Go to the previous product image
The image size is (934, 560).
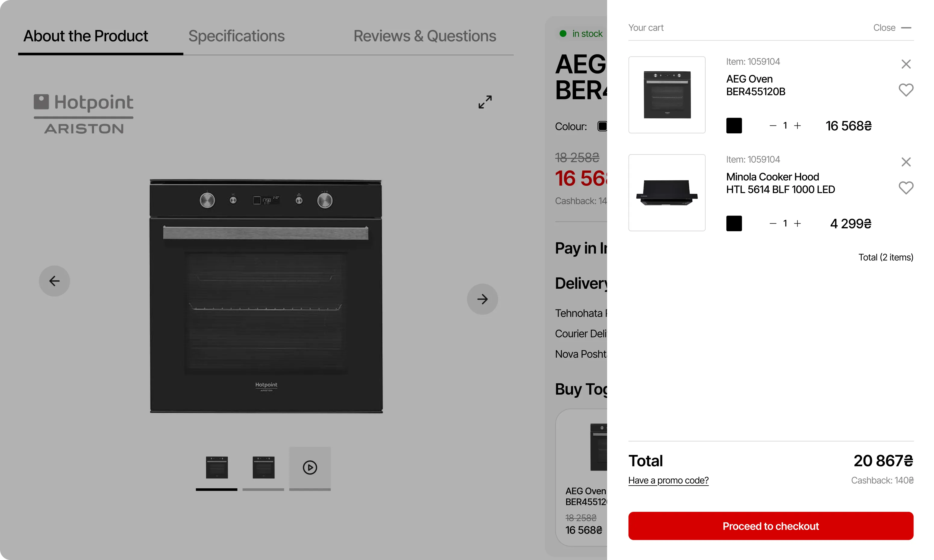[x=54, y=281]
